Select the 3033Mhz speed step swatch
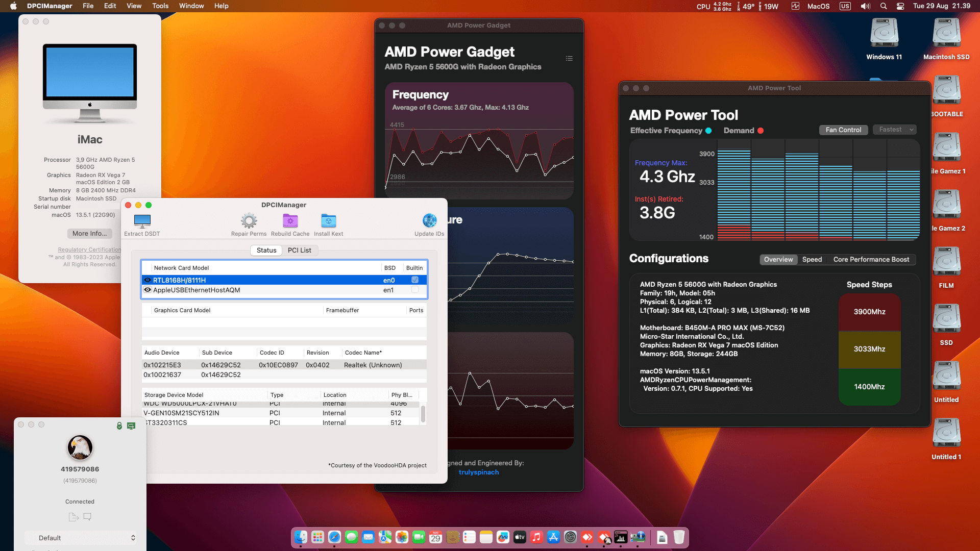The width and height of the screenshot is (980, 551). pyautogui.click(x=869, y=349)
